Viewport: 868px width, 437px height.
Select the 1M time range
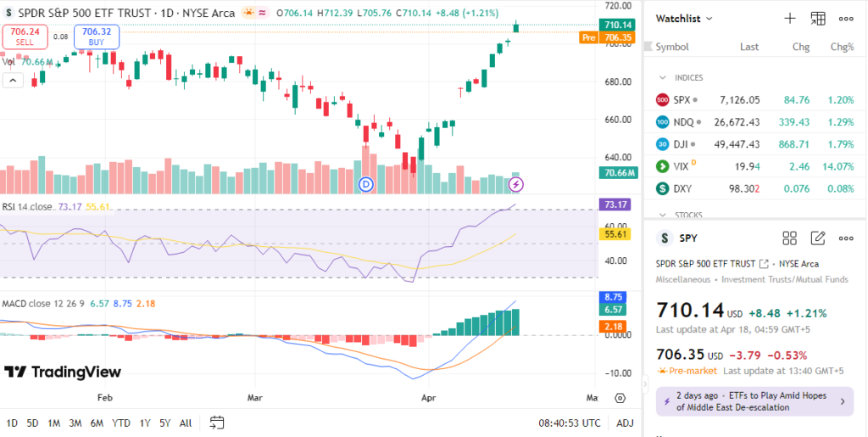point(53,423)
